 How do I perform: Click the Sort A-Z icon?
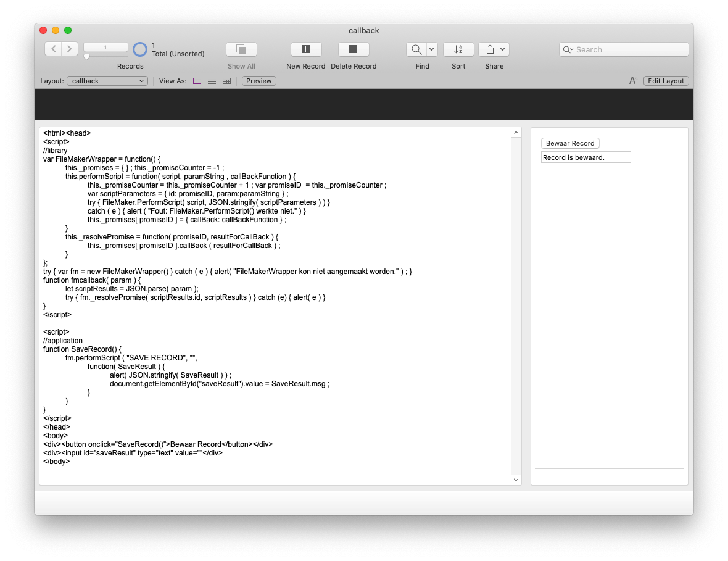click(x=458, y=49)
